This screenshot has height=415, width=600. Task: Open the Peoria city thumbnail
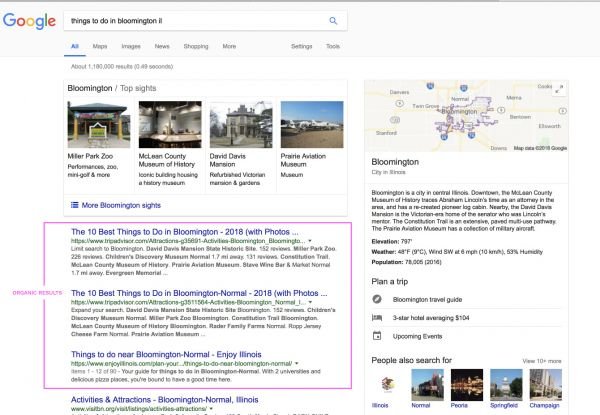point(467,385)
